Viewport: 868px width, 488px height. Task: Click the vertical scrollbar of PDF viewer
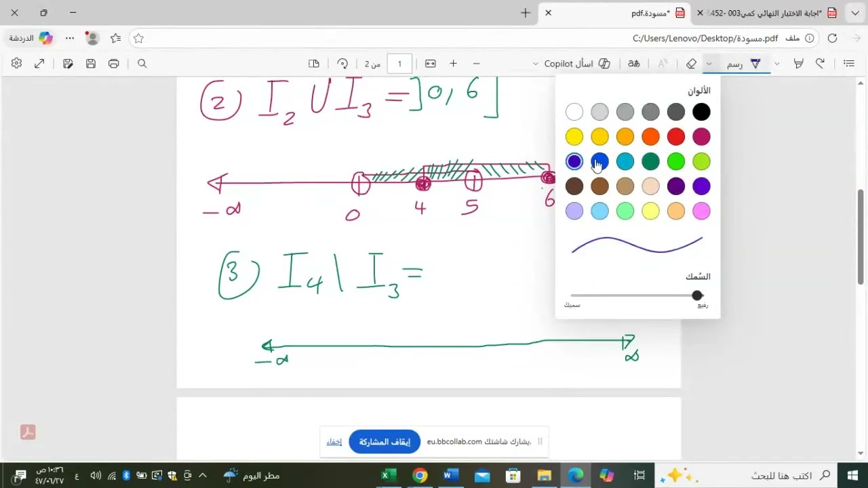861,236
